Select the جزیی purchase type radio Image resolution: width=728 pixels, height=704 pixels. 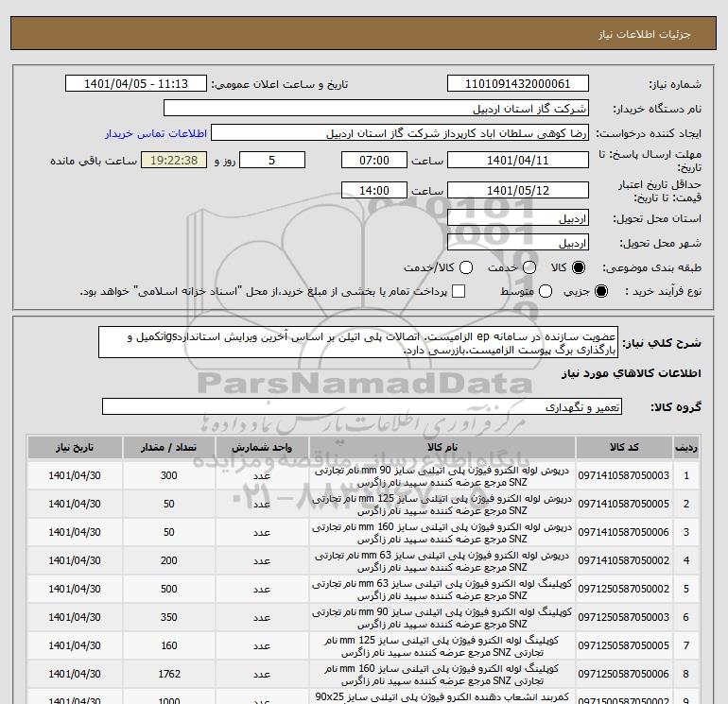tap(600, 291)
